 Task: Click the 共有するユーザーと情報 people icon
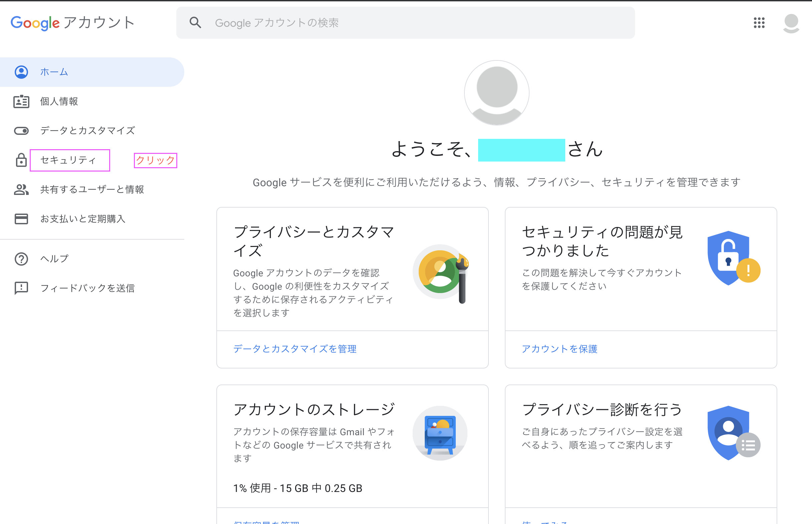pos(21,189)
